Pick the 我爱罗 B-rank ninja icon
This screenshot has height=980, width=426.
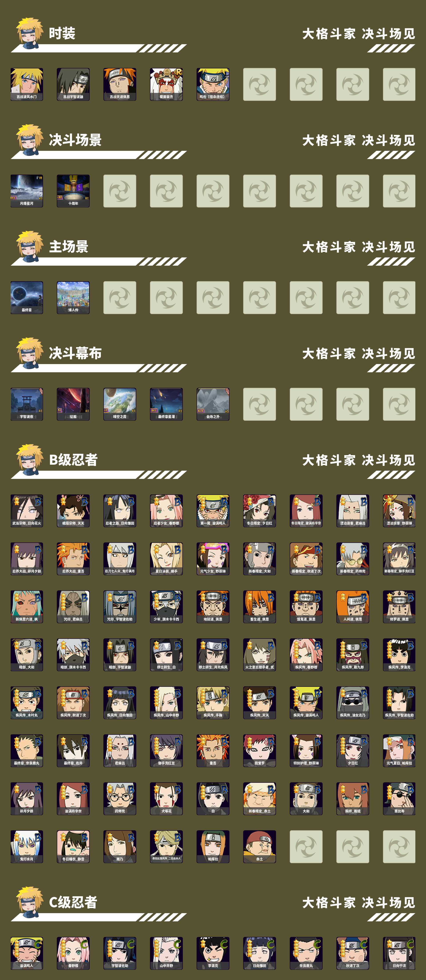[260, 750]
